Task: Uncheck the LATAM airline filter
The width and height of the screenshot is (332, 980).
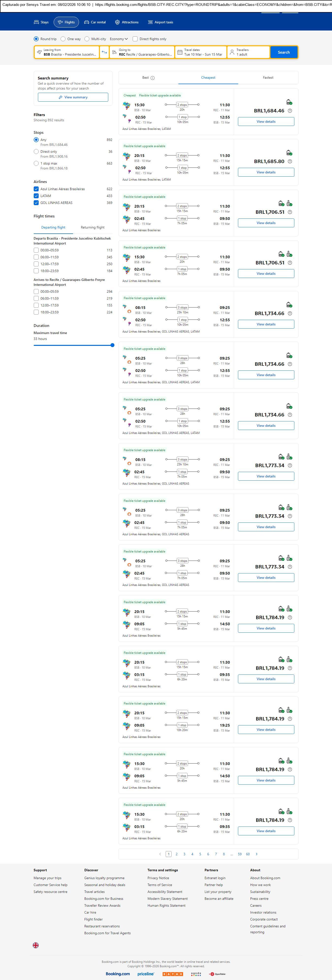Action: click(36, 196)
